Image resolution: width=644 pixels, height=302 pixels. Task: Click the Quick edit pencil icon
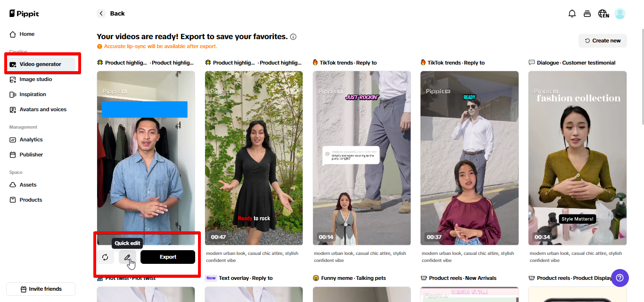pos(127,257)
